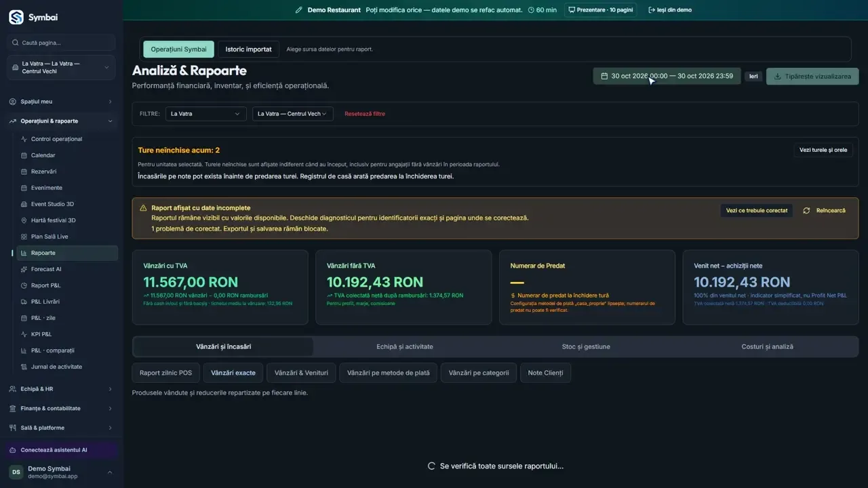Click Vezi ce trebuie corectat button
Image resolution: width=868 pixels, height=488 pixels.
tap(757, 211)
